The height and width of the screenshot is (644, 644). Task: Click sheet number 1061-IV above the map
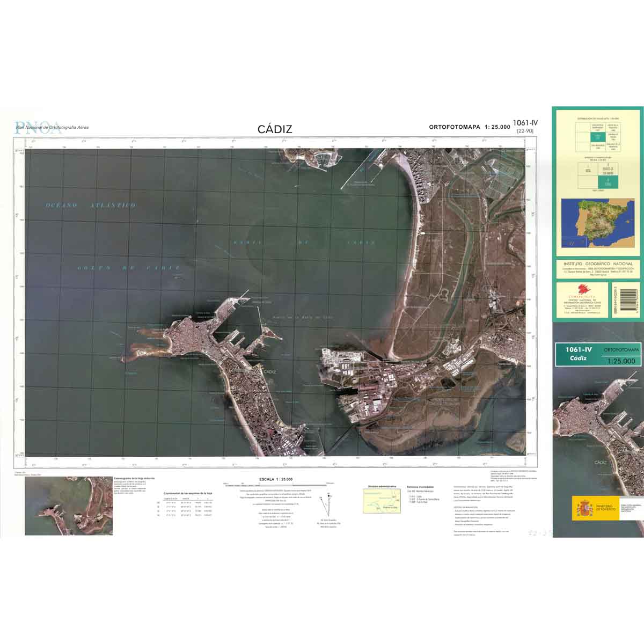click(x=525, y=123)
